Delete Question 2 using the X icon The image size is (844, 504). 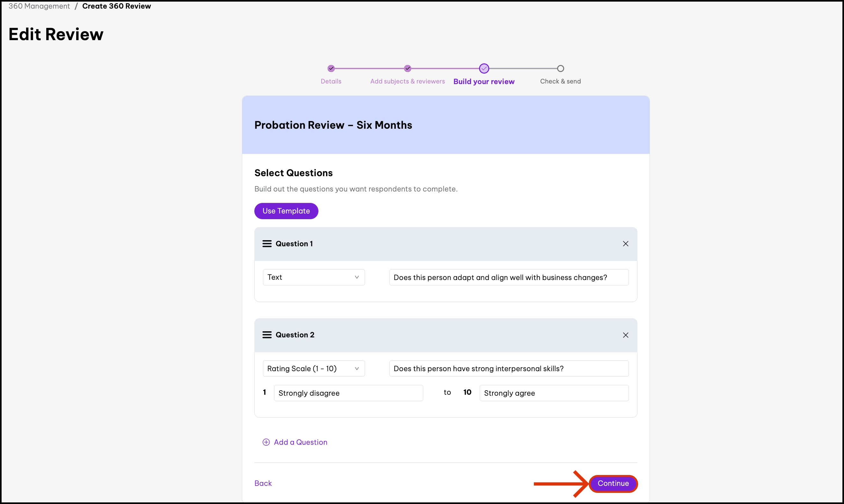(x=625, y=335)
